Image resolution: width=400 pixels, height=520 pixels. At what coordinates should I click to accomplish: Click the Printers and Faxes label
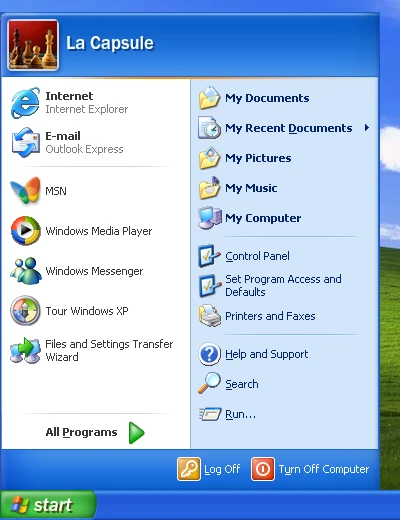pyautogui.click(x=270, y=316)
